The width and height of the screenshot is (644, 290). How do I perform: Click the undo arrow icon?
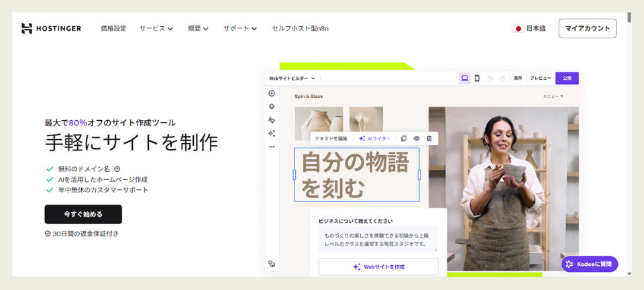click(x=490, y=78)
